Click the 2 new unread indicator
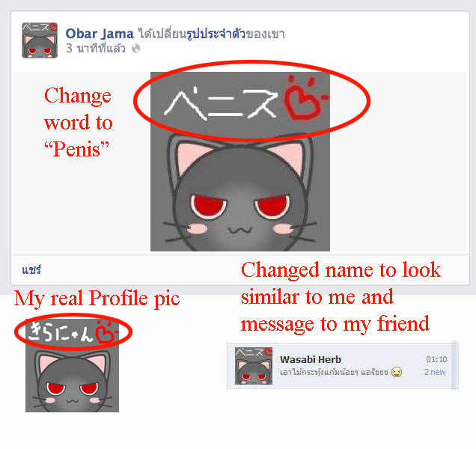Viewport: 476px width, 449px height. (435, 372)
